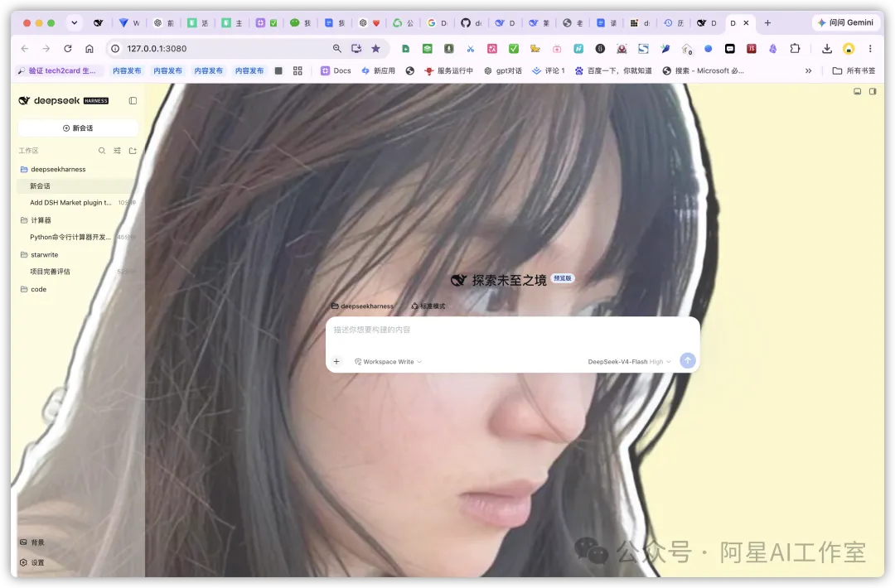The width and height of the screenshot is (895, 588).
Task: Select the highlighted 新会话 conversation
Action: pyautogui.click(x=78, y=186)
